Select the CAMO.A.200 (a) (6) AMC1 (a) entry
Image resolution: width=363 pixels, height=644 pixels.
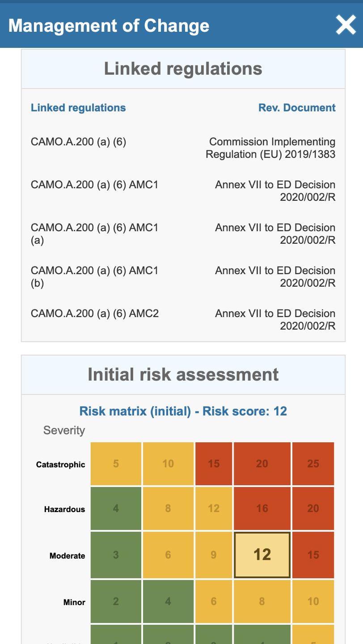click(x=95, y=234)
